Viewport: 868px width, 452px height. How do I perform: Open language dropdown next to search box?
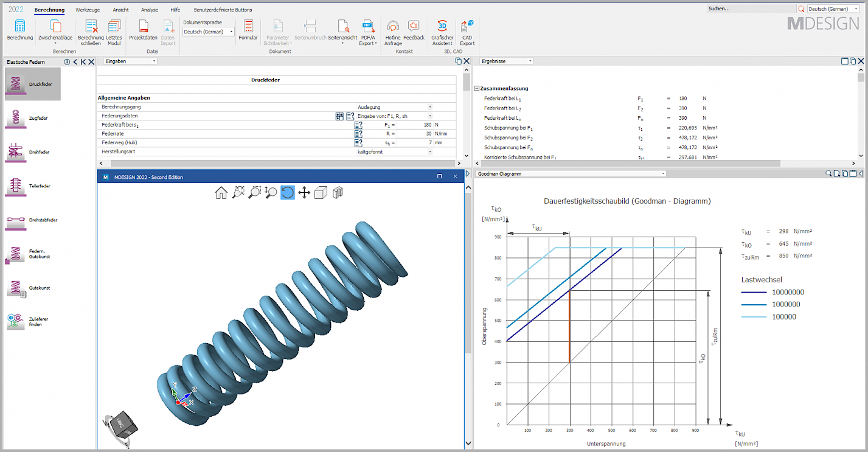833,9
